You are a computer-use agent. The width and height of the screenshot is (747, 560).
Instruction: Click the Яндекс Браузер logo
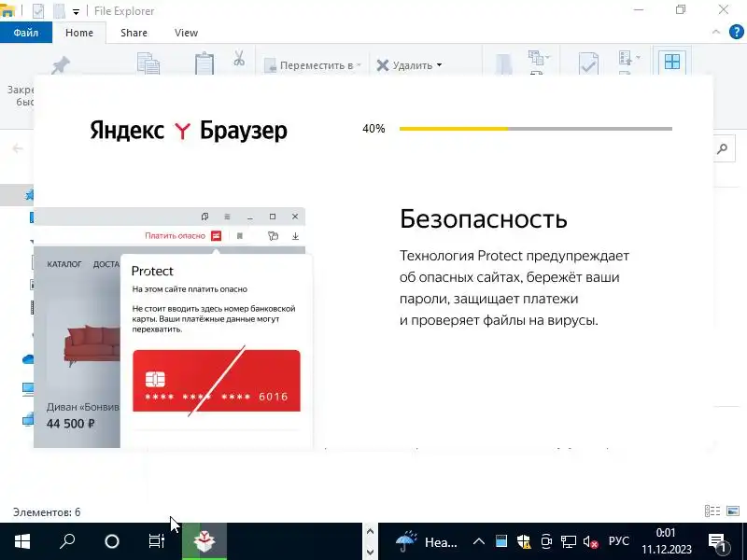189,130
